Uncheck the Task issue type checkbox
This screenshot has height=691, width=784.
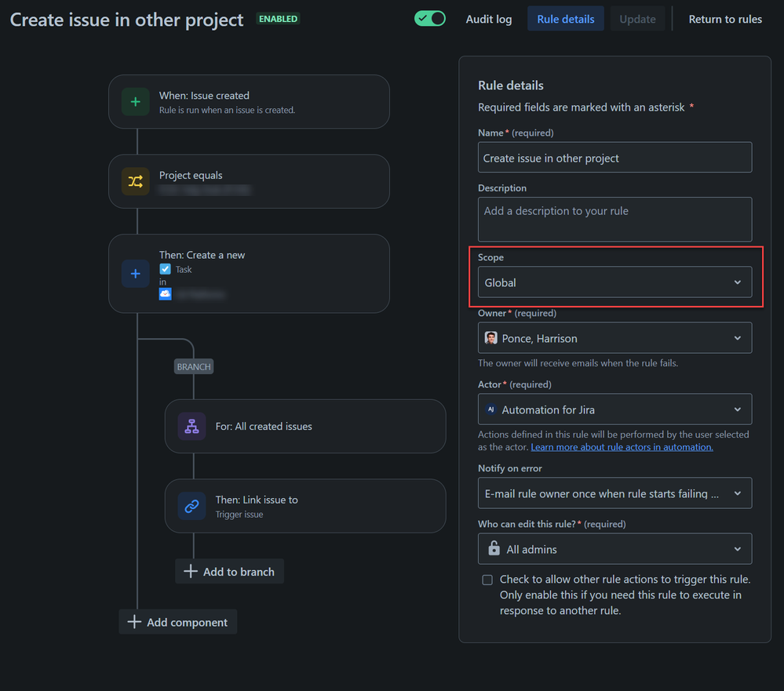(x=165, y=269)
